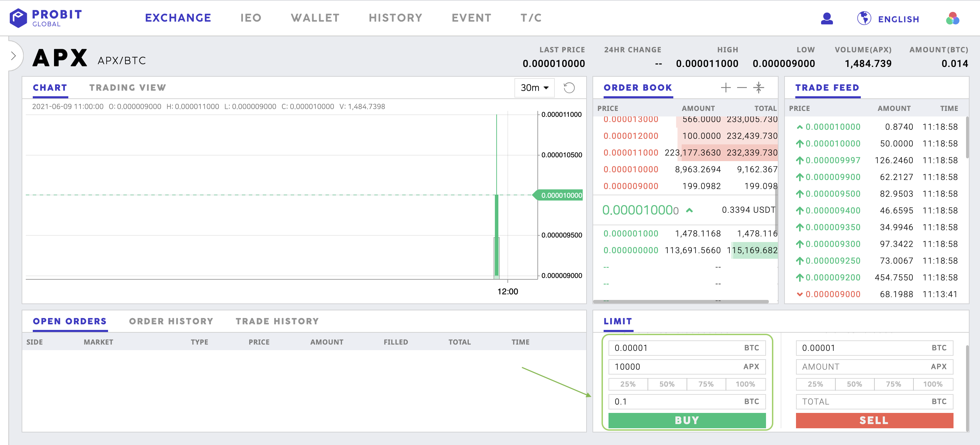Select the CHART tab

[50, 88]
